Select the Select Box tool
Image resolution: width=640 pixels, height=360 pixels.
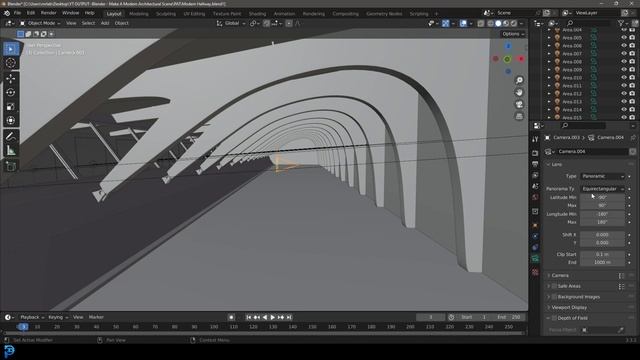(x=11, y=49)
